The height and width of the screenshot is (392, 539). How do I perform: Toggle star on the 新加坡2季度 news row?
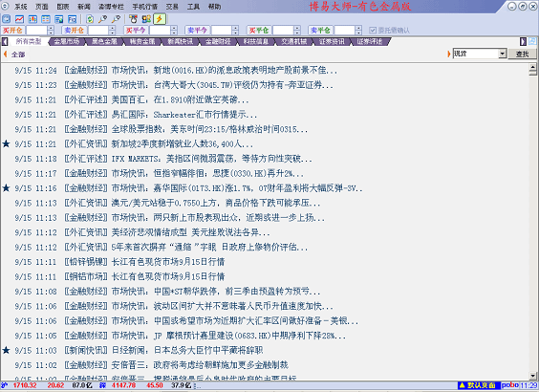[6, 143]
